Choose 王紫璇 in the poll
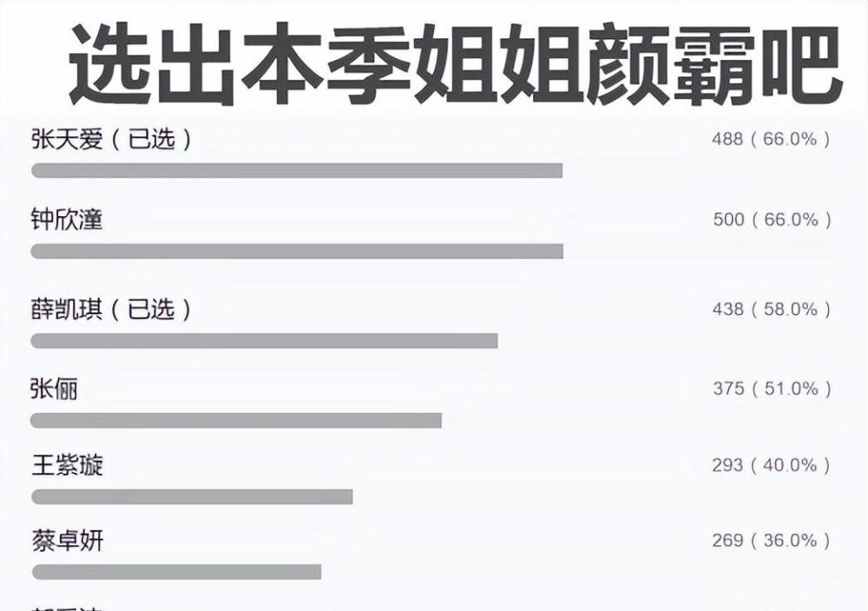Screen dimensions: 868x611 [x=67, y=465]
